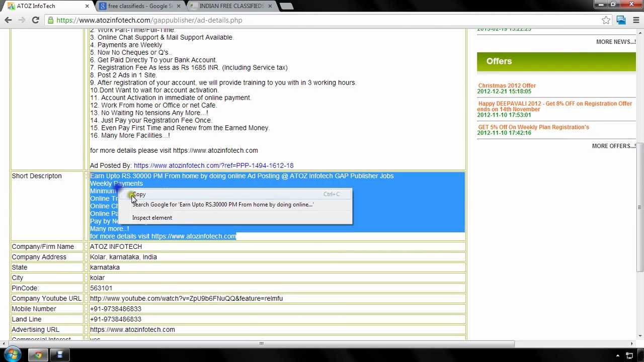Click the line 'Just Pay your Registration Fee Once'
This screenshot has height=362, width=644.
[151, 120]
